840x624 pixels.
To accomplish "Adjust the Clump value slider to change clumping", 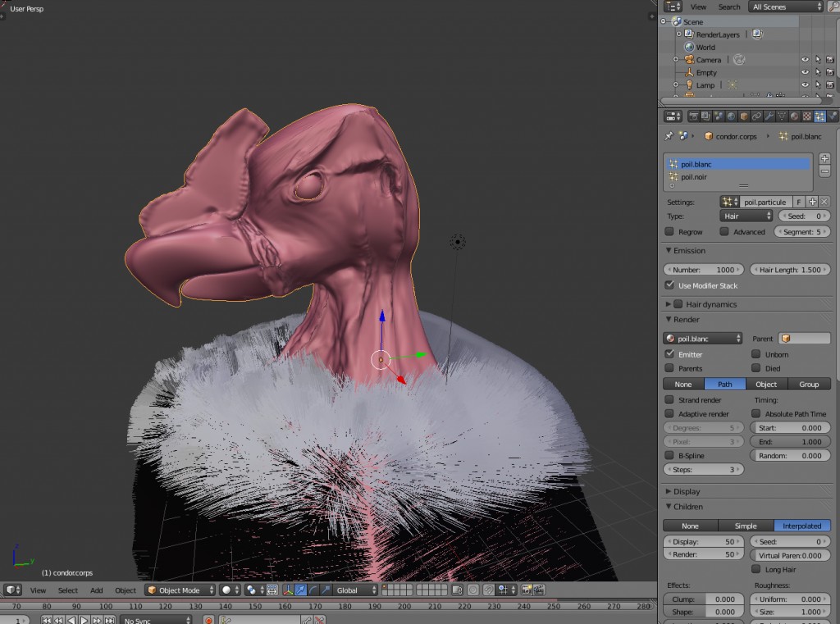I will 703,599.
